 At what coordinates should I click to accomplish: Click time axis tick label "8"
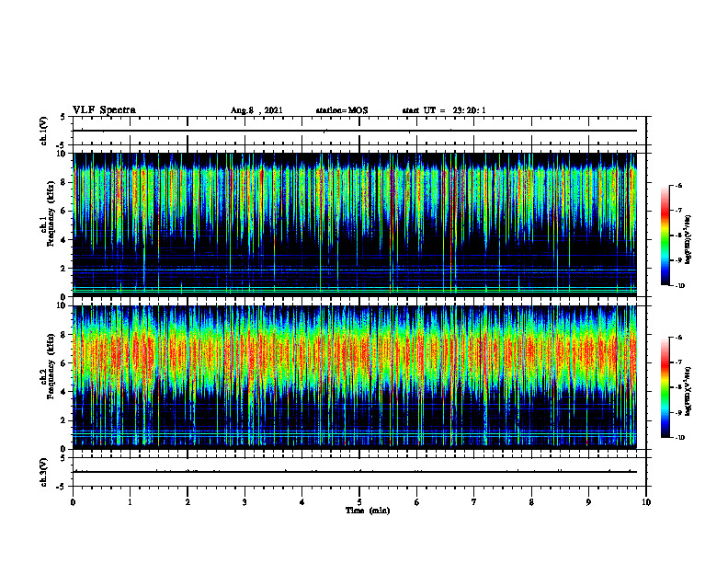[531, 502]
